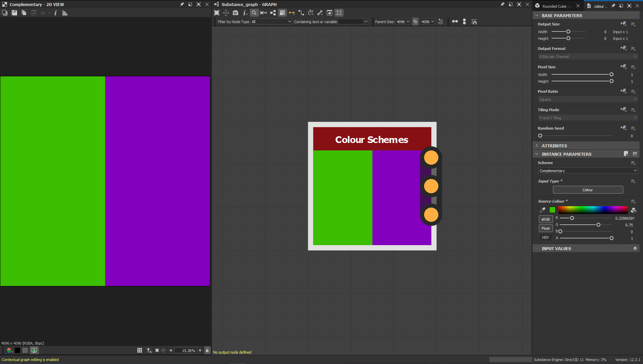643x364 pixels.
Task: Click the fit-view grid icon at 2D view bottom
Action: click(x=139, y=350)
